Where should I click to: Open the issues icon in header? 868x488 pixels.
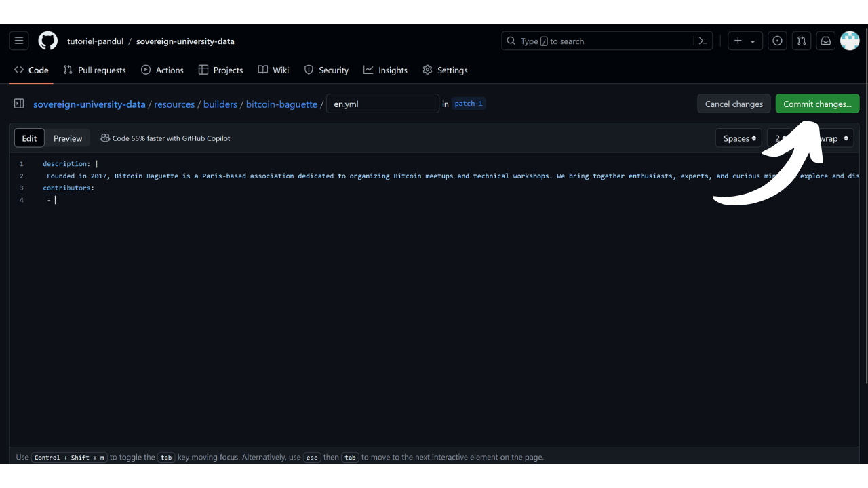[x=777, y=41]
